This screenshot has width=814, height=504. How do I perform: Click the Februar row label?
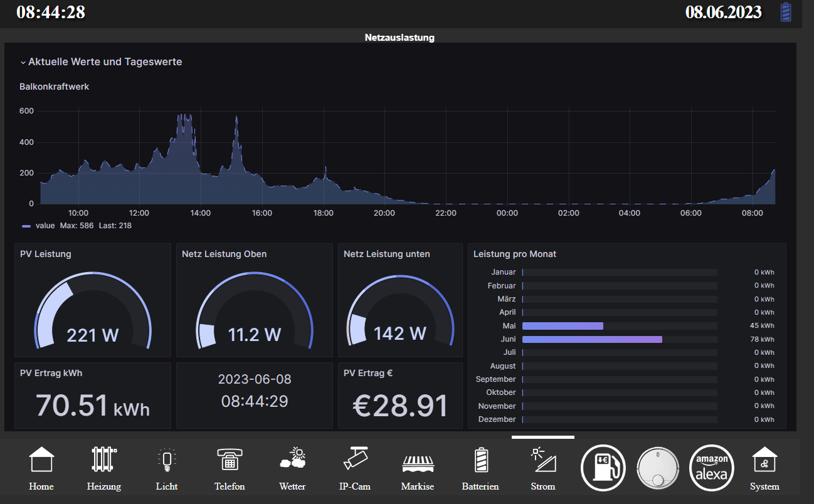pos(502,286)
